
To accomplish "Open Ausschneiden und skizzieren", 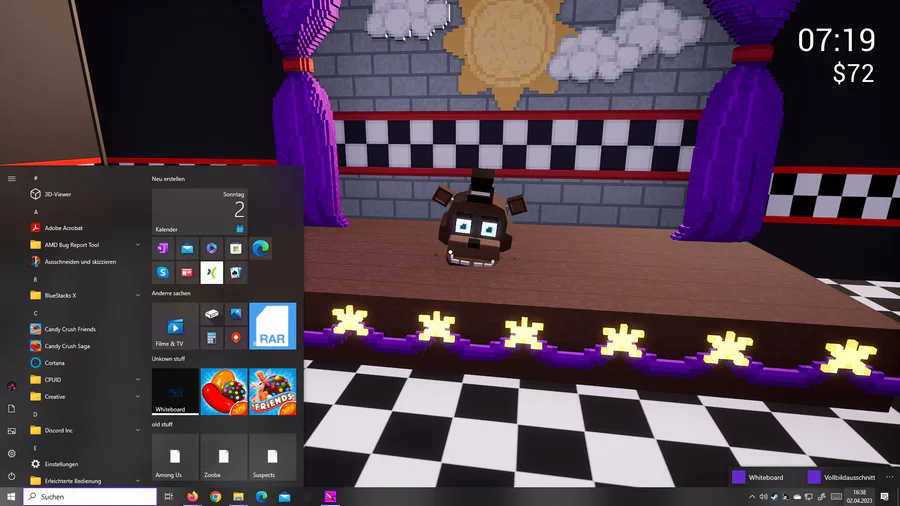I will click(85, 262).
